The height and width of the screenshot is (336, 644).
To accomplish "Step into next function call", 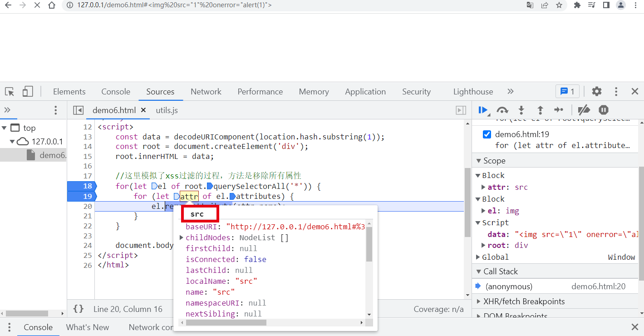I will [521, 110].
